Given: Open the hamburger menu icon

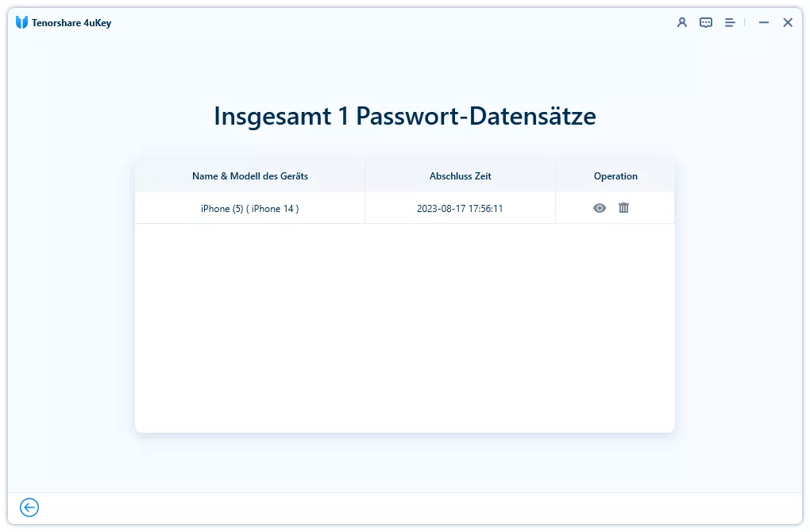Looking at the screenshot, I should [730, 23].
